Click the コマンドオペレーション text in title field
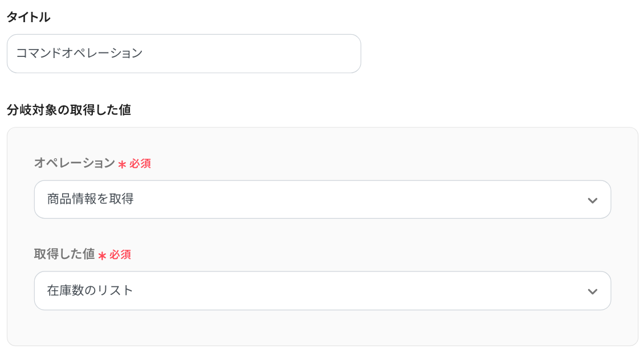This screenshot has width=644, height=354. coord(79,53)
